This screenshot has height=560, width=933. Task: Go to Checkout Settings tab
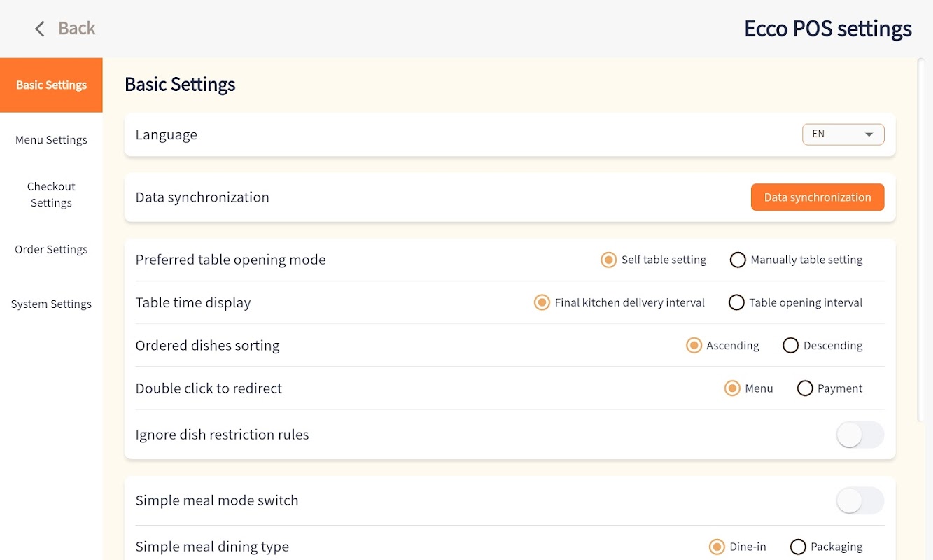(51, 195)
